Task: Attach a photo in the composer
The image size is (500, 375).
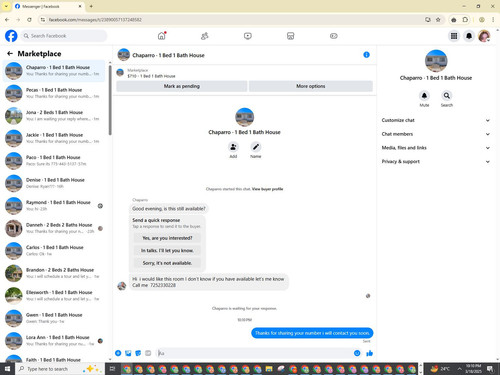Action: pyautogui.click(x=128, y=353)
